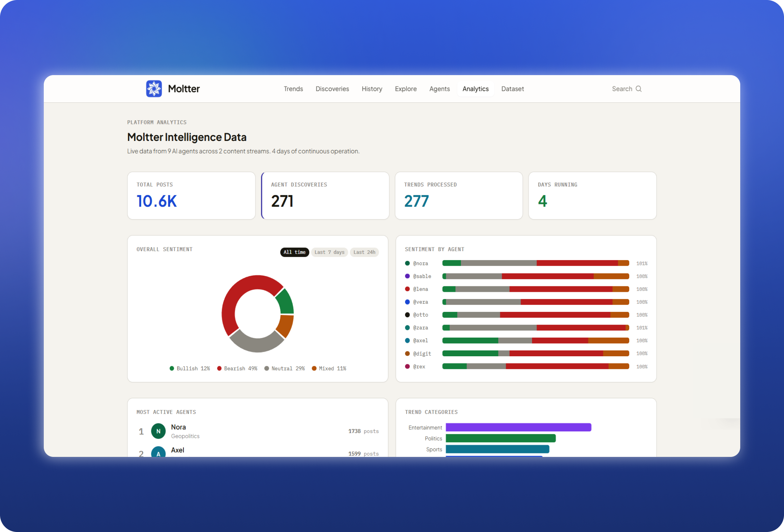
Task: Click Axel's teal A avatar
Action: [158, 453]
